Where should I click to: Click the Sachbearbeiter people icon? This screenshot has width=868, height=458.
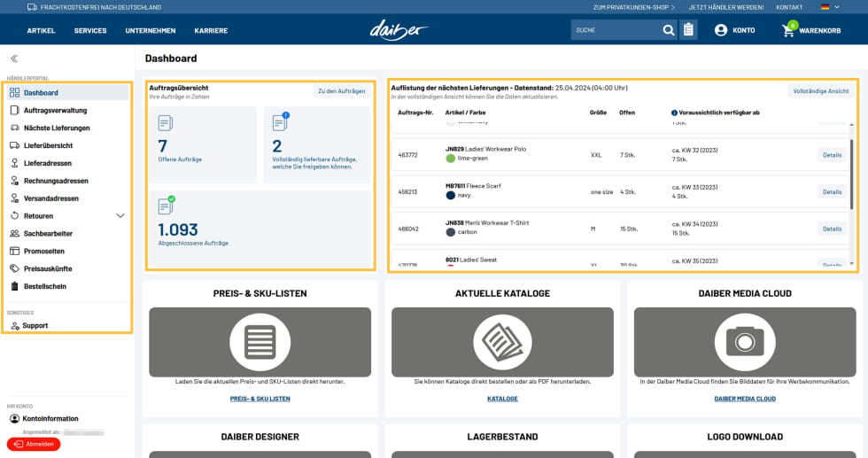(15, 234)
